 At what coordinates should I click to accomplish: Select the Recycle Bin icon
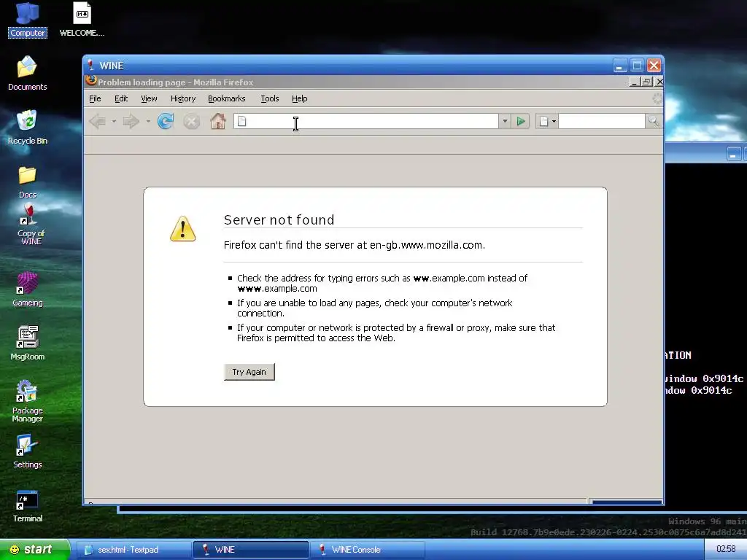pyautogui.click(x=27, y=128)
